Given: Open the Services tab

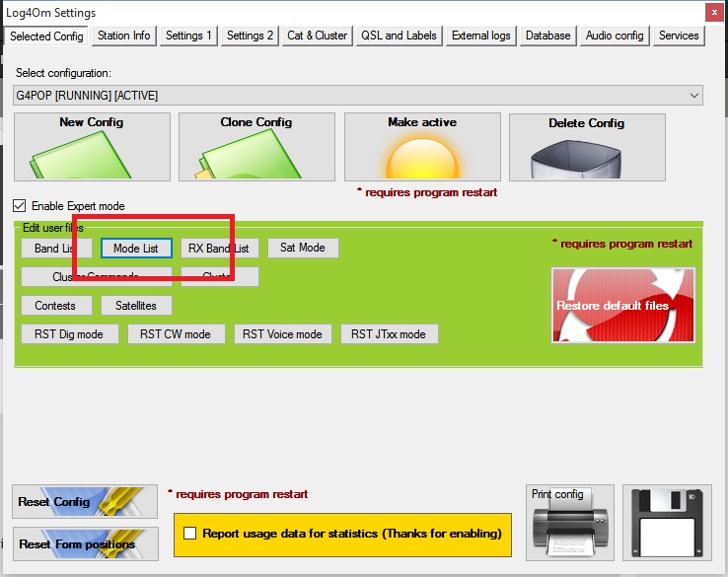Looking at the screenshot, I should (679, 36).
